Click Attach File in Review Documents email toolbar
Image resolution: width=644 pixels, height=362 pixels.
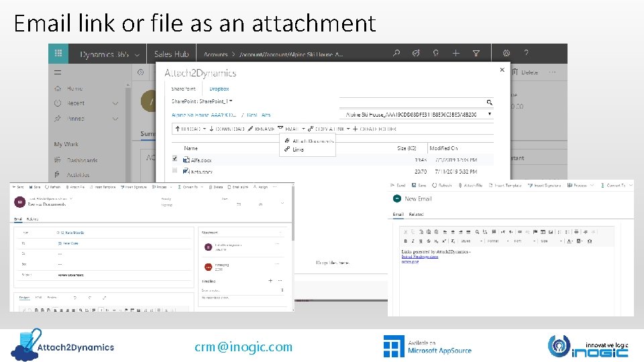[75, 187]
